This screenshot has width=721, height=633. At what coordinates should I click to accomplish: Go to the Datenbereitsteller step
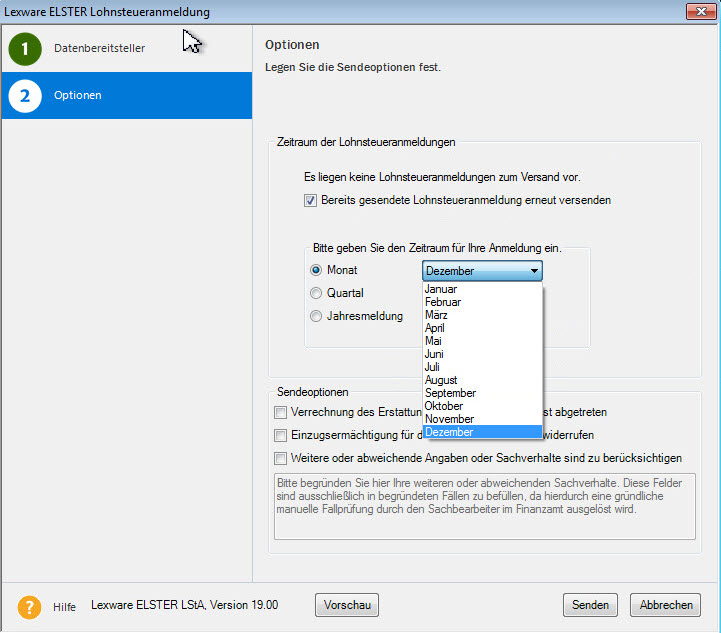[x=99, y=48]
